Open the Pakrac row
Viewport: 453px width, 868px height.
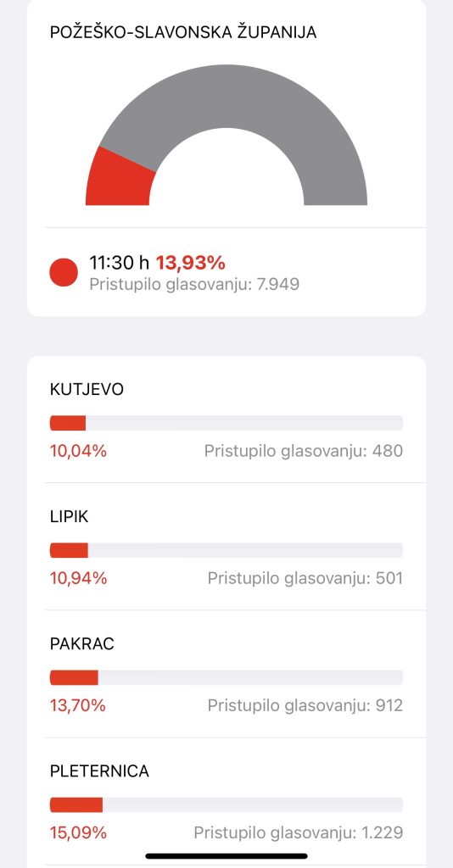tap(226, 674)
